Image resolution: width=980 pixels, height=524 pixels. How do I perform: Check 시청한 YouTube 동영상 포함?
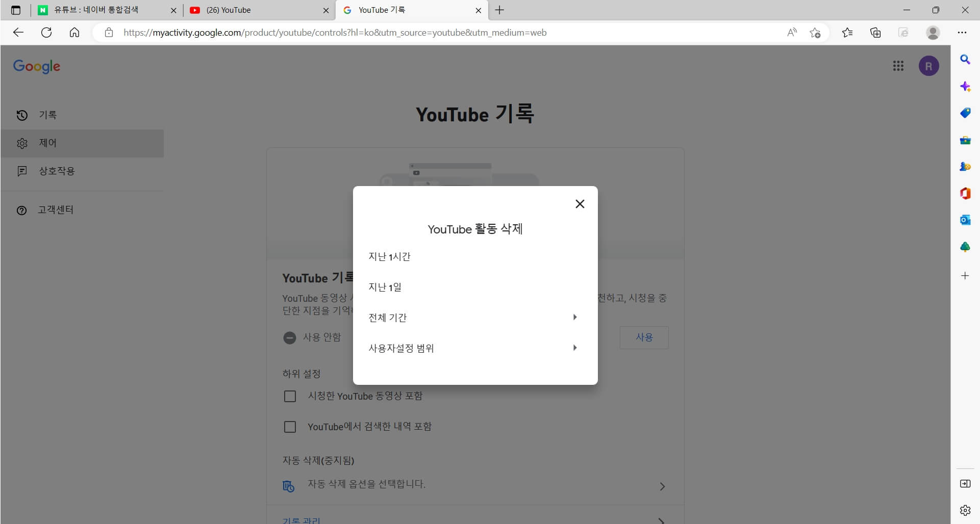(x=290, y=396)
